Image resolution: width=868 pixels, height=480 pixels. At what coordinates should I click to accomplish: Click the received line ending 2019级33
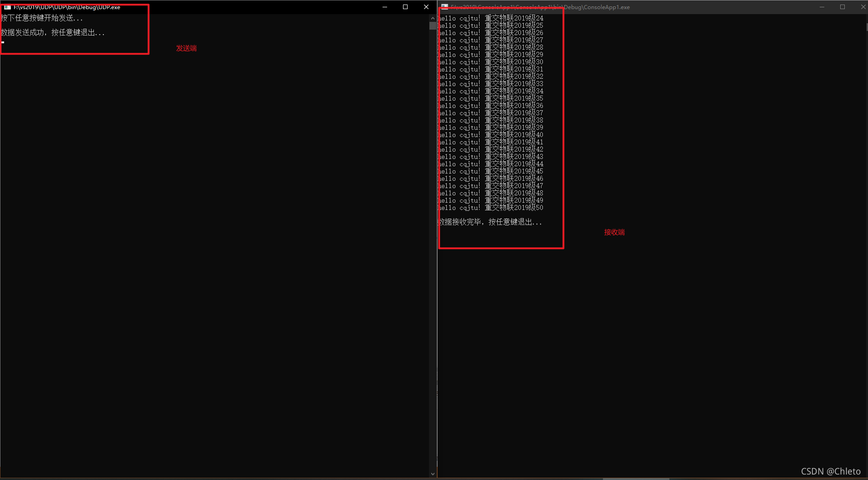[490, 84]
